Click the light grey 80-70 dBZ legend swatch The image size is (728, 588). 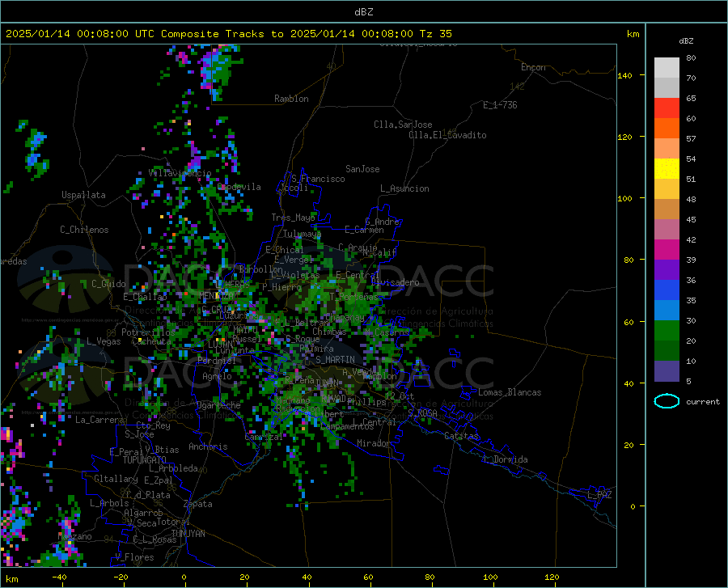pos(667,68)
